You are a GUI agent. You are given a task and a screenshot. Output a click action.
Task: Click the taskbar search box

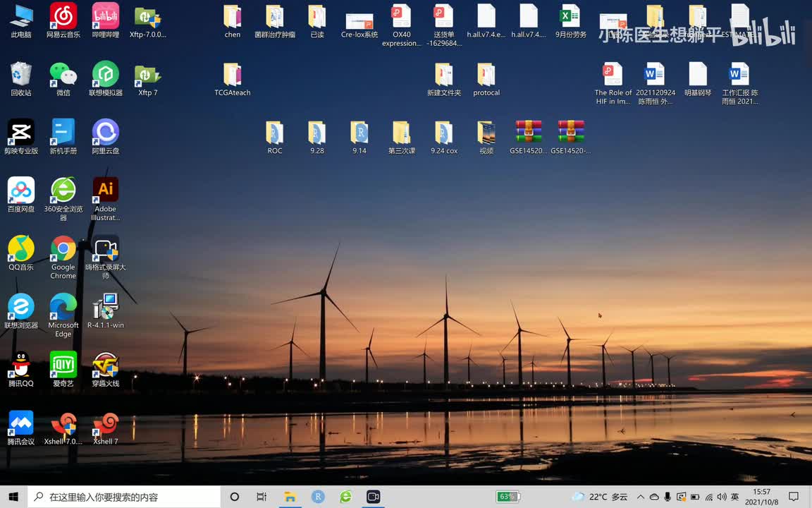(x=124, y=497)
